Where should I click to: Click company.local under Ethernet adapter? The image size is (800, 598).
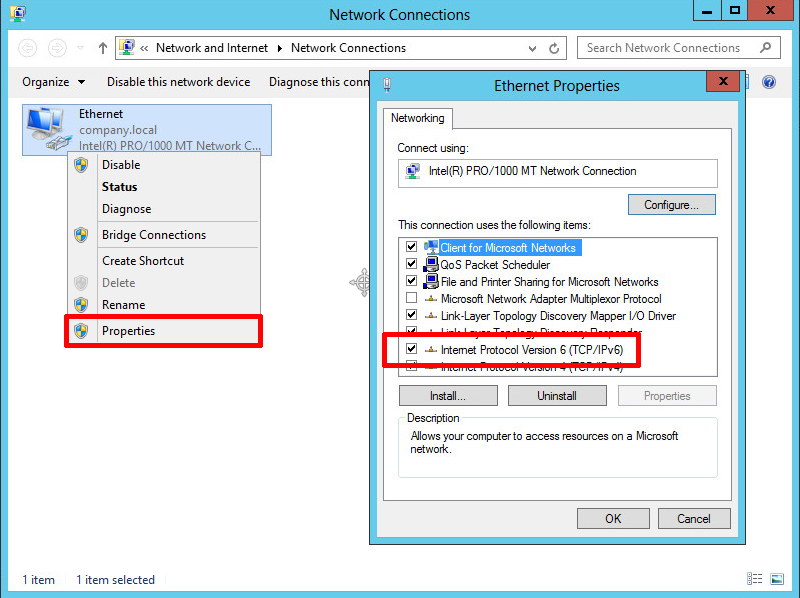click(x=118, y=130)
